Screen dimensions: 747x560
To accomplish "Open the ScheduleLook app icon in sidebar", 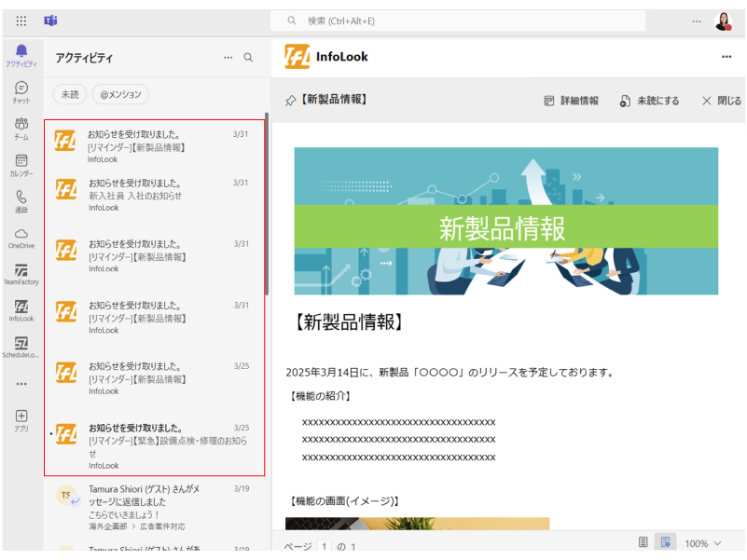I will 21,347.
